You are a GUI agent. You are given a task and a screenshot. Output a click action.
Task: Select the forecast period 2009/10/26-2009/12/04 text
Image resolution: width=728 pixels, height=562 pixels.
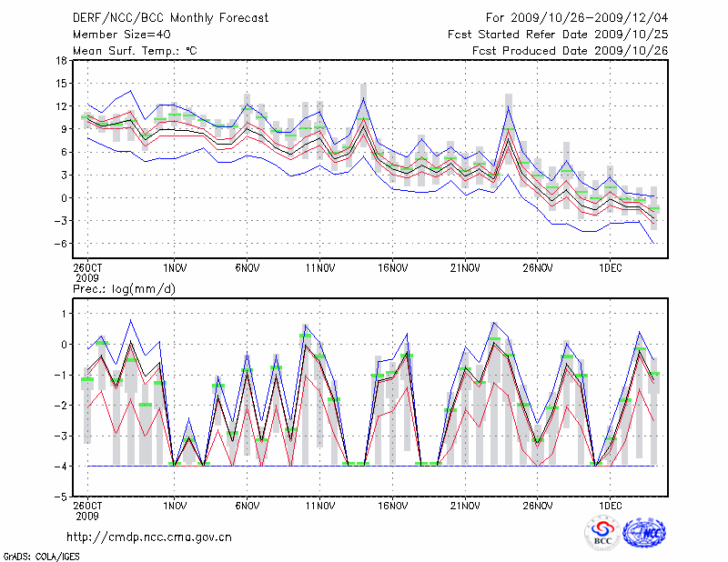[x=577, y=17]
